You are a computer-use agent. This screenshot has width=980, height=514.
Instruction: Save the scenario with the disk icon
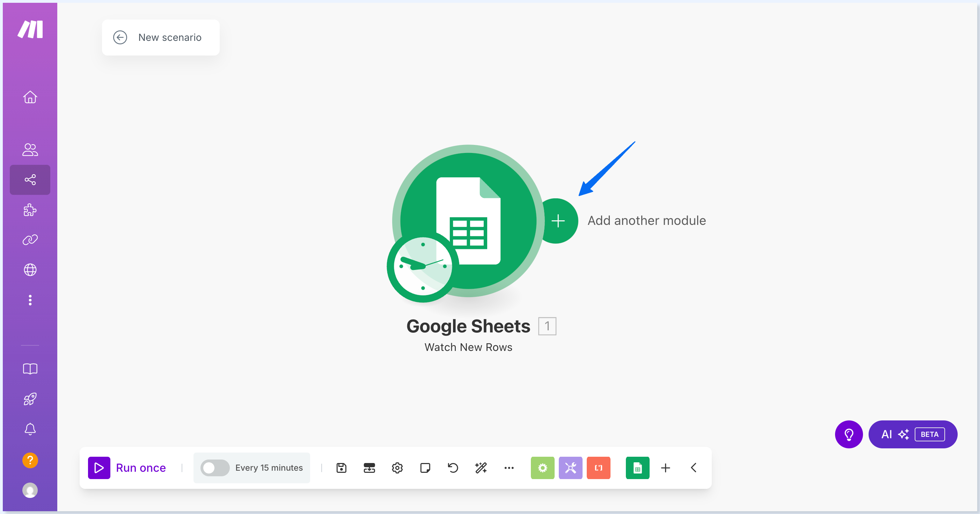tap(341, 468)
